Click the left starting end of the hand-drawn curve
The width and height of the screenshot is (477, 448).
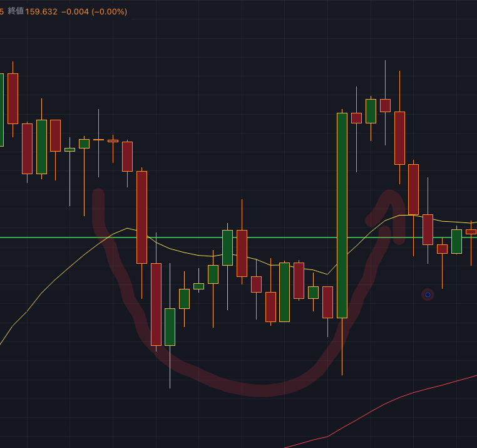98,195
